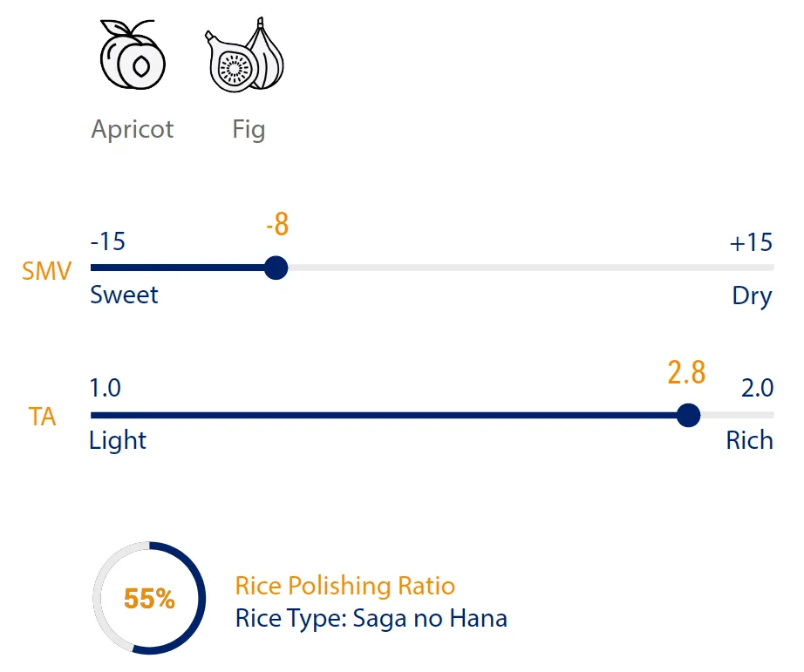Click the Fig fruit icon

[248, 56]
